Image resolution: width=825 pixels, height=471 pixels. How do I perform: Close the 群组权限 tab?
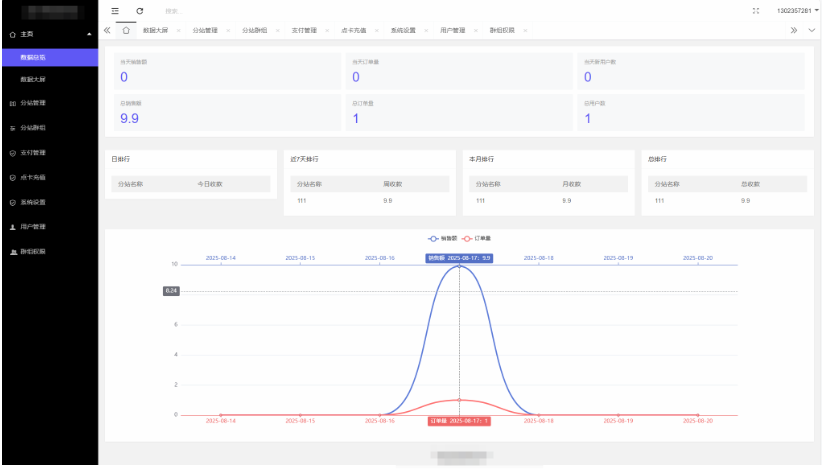525,31
